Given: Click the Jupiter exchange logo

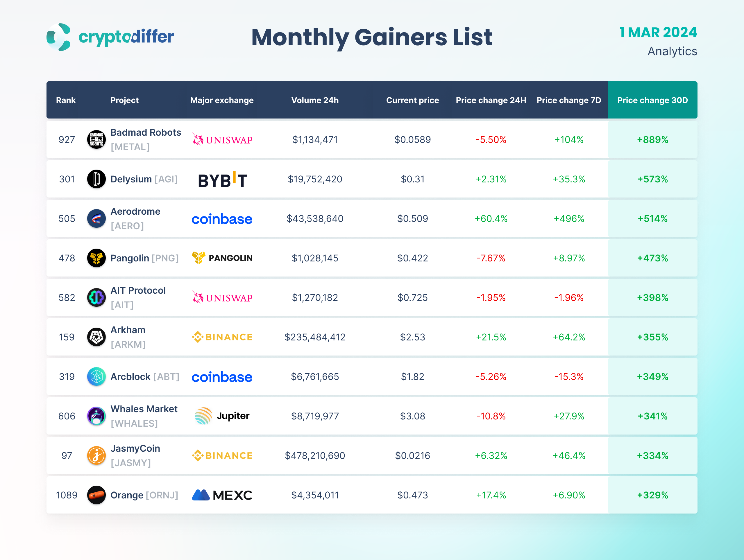Looking at the screenshot, I should click(x=222, y=416).
